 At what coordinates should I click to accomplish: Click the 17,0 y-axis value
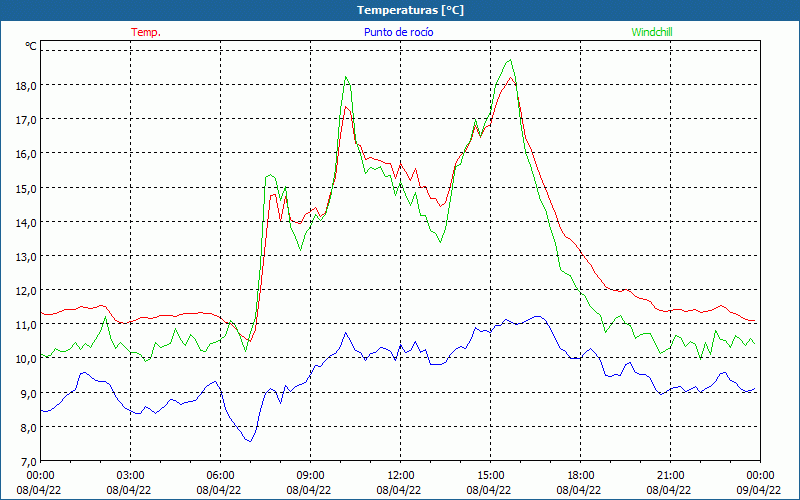coord(26,120)
